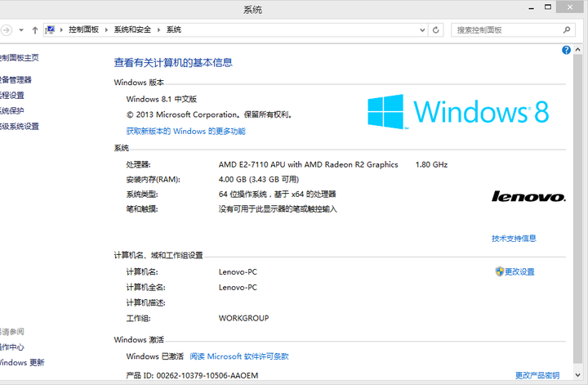The width and height of the screenshot is (588, 385).
Task: Open the address bar history dropdown
Action: click(422, 30)
